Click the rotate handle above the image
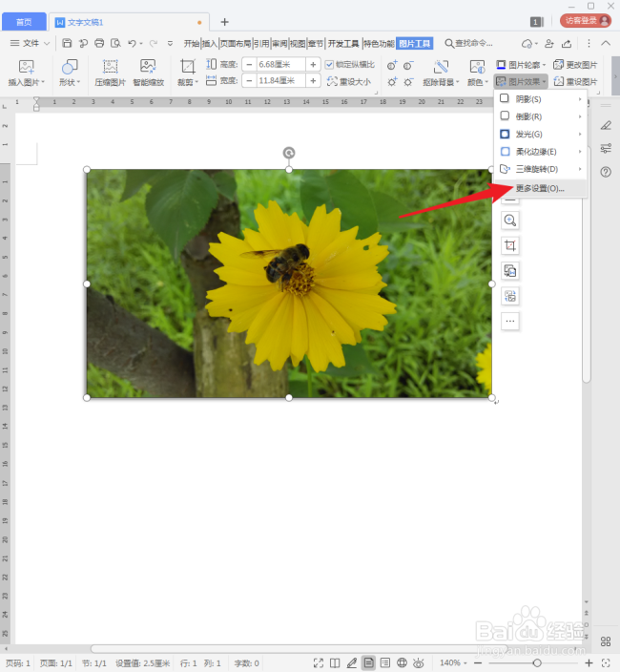The width and height of the screenshot is (620, 672). (x=289, y=153)
